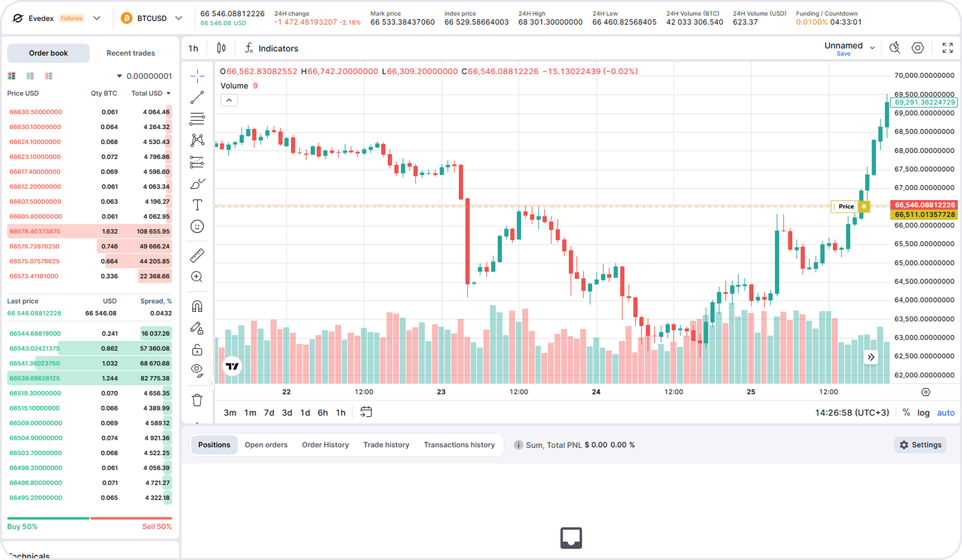The image size is (962, 560).
Task: Toggle auto scaling of the chart
Action: point(946,413)
